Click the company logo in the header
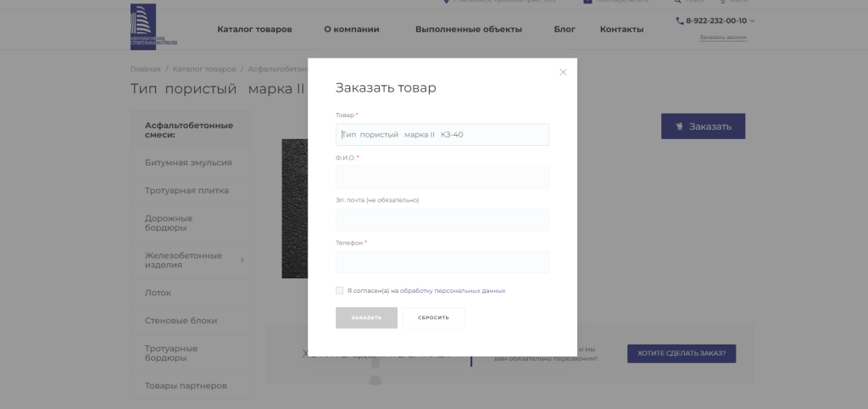Viewport: 868px width, 409px height. click(x=153, y=26)
